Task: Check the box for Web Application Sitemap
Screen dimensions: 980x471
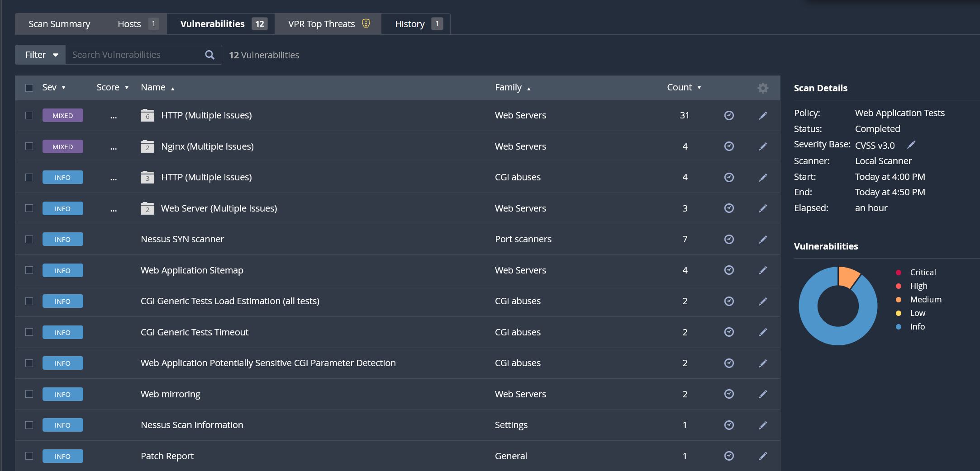Action: pyautogui.click(x=29, y=270)
